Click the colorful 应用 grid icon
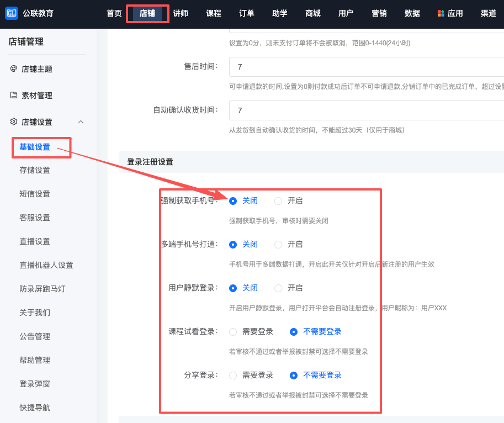This screenshot has height=423, width=504. 441,13
